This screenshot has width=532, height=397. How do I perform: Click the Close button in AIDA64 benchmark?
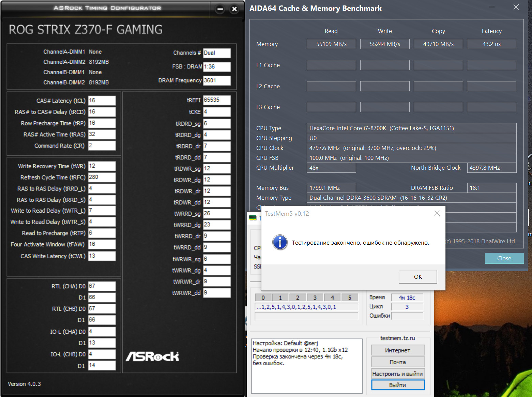504,258
